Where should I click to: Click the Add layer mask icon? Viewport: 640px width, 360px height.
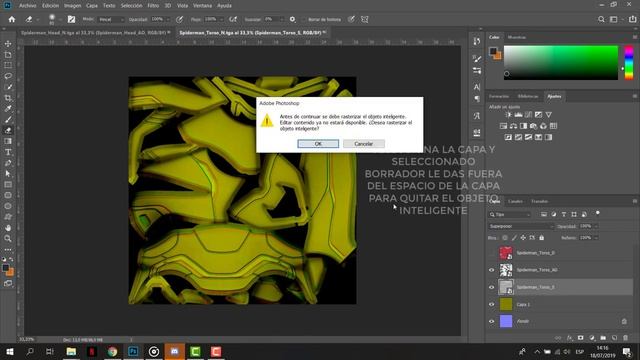pos(581,338)
